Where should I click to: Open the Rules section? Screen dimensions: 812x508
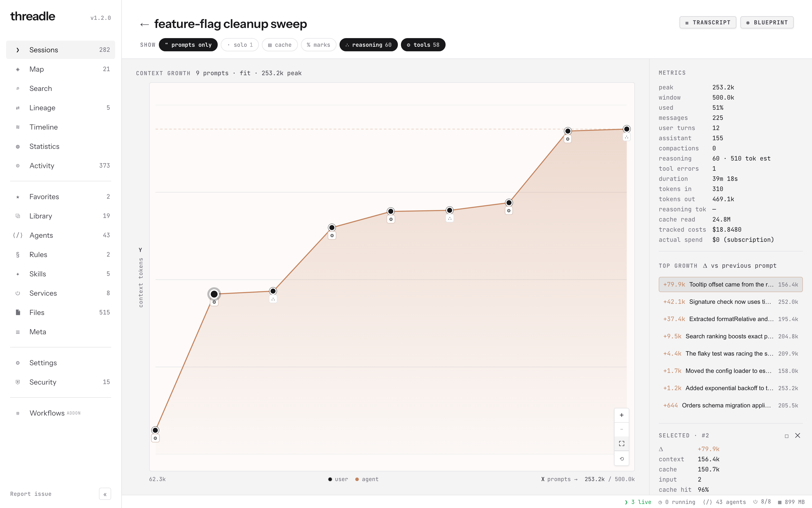point(60,255)
